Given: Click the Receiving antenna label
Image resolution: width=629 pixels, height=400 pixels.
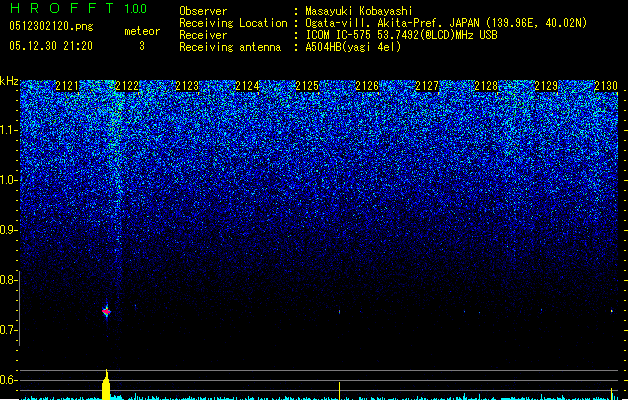Looking at the screenshot, I should [x=230, y=47].
